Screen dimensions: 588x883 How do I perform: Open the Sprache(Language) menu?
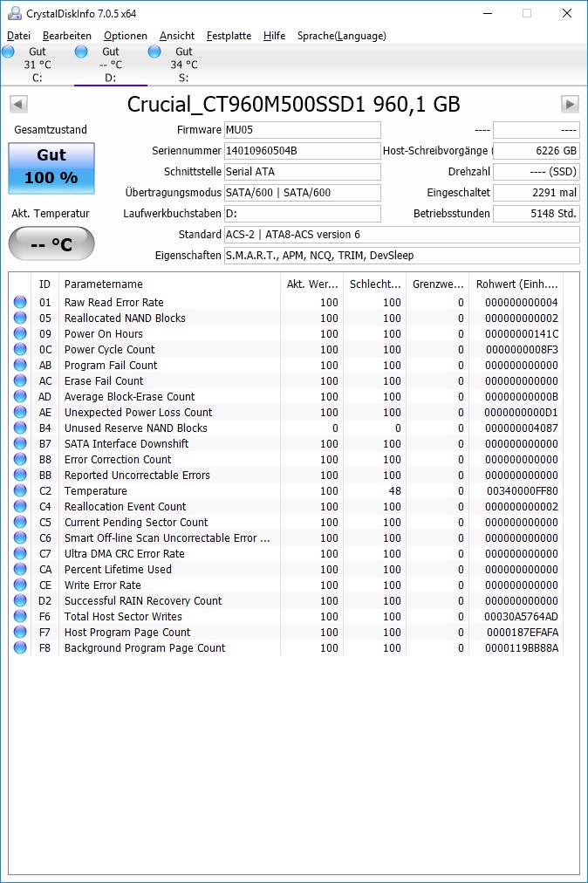[342, 36]
